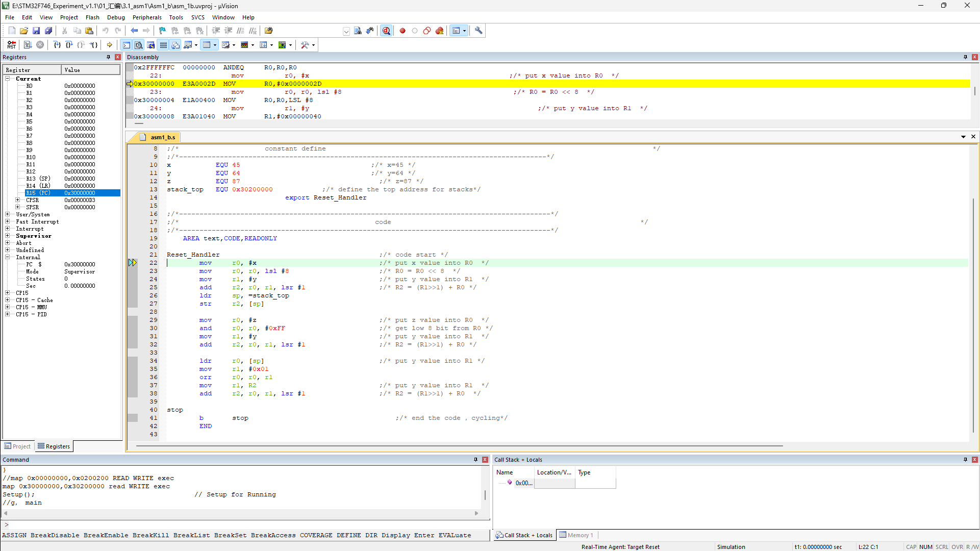Expand the User/System register group
This screenshot has width=980, height=551.
tap(8, 214)
